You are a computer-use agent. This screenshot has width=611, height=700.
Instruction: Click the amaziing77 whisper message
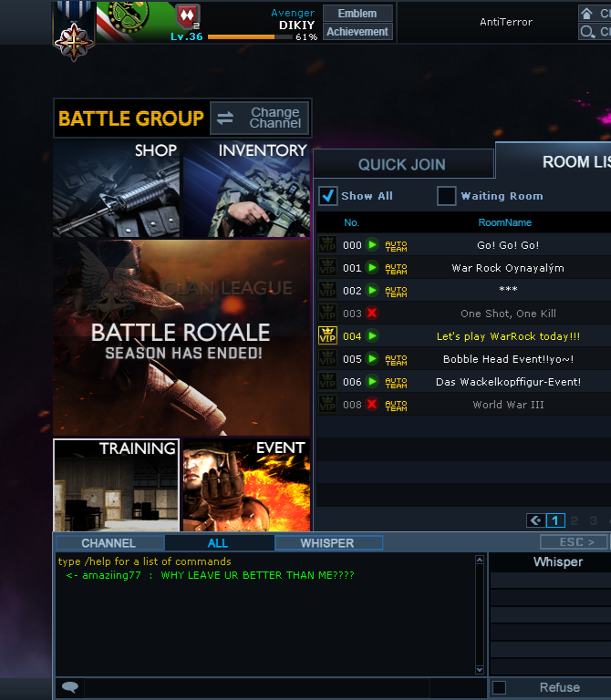(210, 575)
